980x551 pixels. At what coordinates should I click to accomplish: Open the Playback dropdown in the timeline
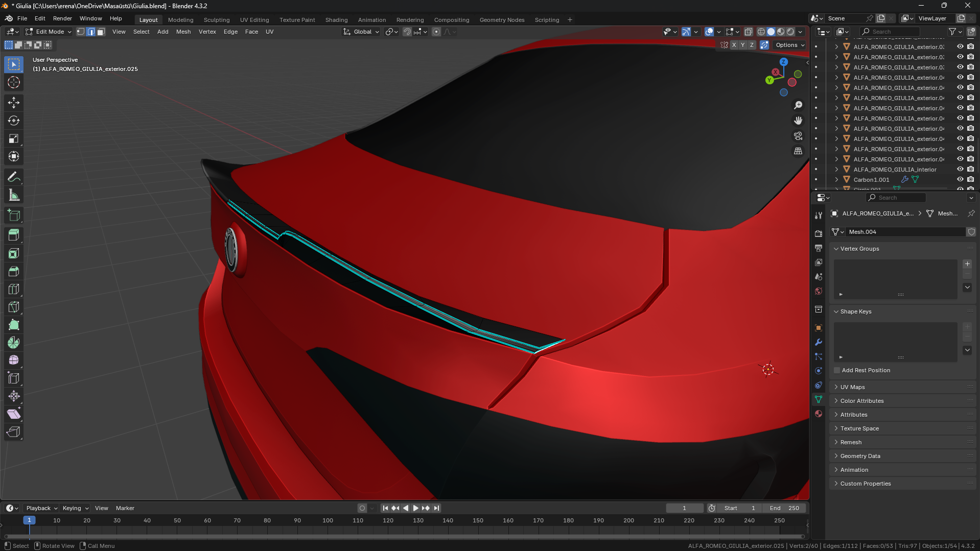pos(41,508)
